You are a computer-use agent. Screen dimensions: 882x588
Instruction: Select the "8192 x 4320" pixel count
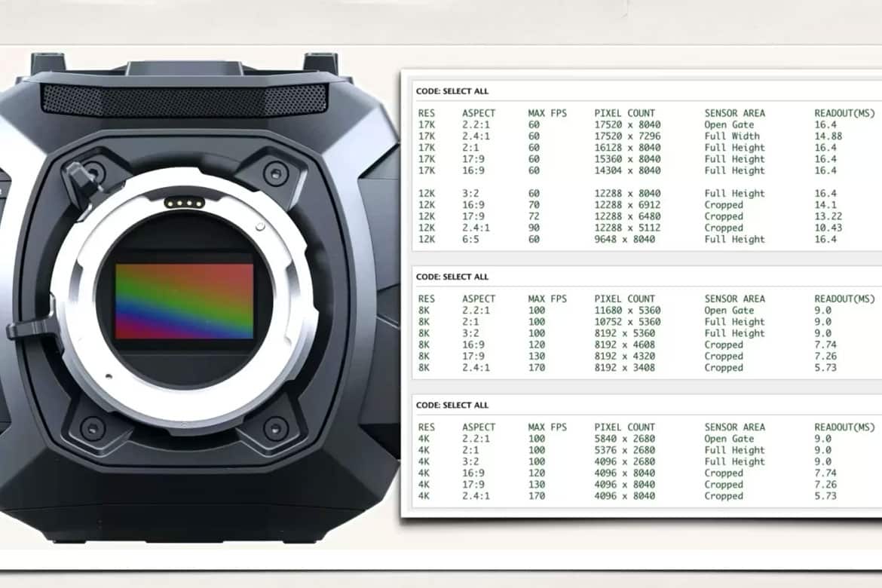coord(624,356)
